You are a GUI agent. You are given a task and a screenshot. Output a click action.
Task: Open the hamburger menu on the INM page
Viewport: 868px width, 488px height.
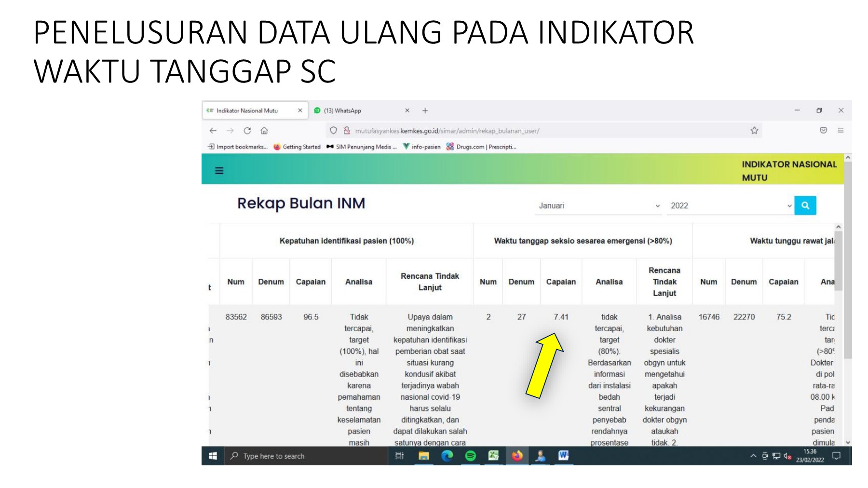click(219, 171)
